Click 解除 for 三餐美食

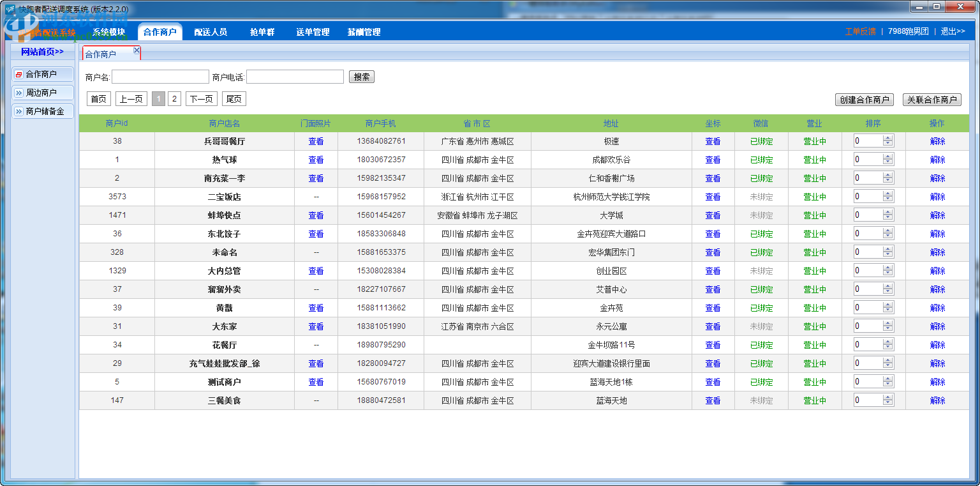[x=937, y=400]
